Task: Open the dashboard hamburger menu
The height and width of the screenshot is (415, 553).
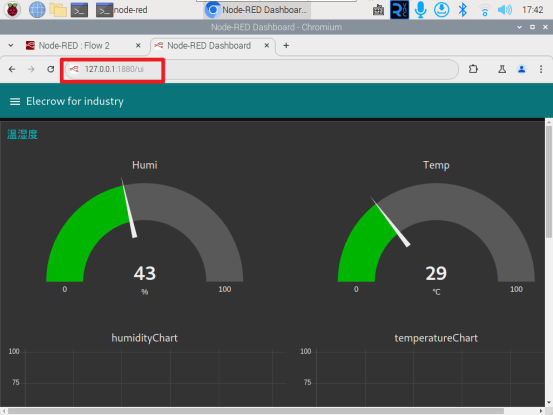Action: tap(15, 102)
